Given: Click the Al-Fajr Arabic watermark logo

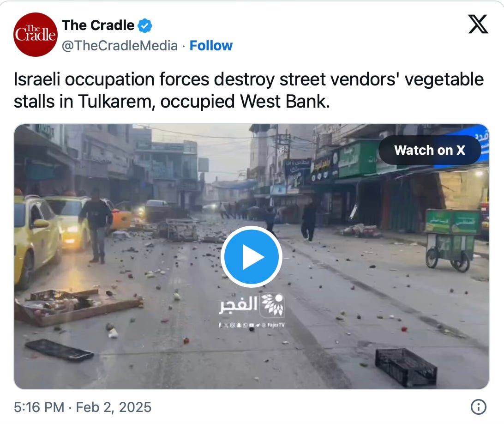Looking at the screenshot, I should coord(252,305).
